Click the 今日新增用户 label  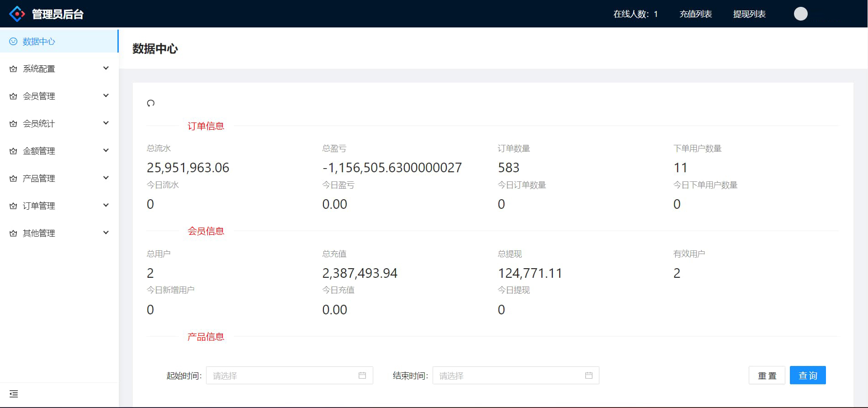[170, 290]
